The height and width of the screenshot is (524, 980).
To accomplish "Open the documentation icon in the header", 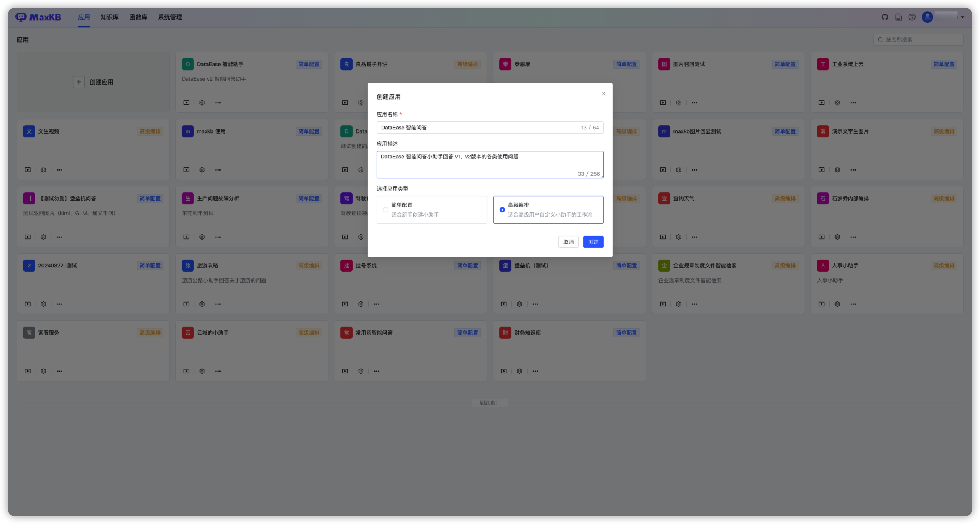I will (x=899, y=17).
